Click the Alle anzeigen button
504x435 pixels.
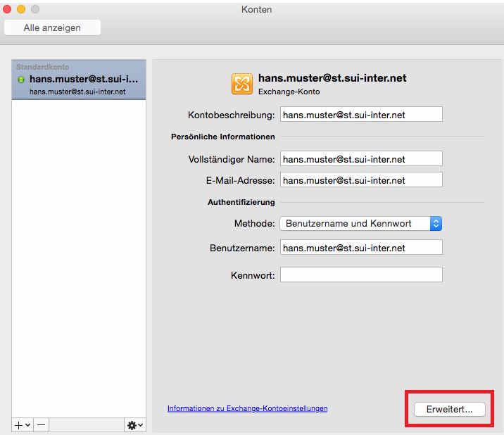click(52, 27)
